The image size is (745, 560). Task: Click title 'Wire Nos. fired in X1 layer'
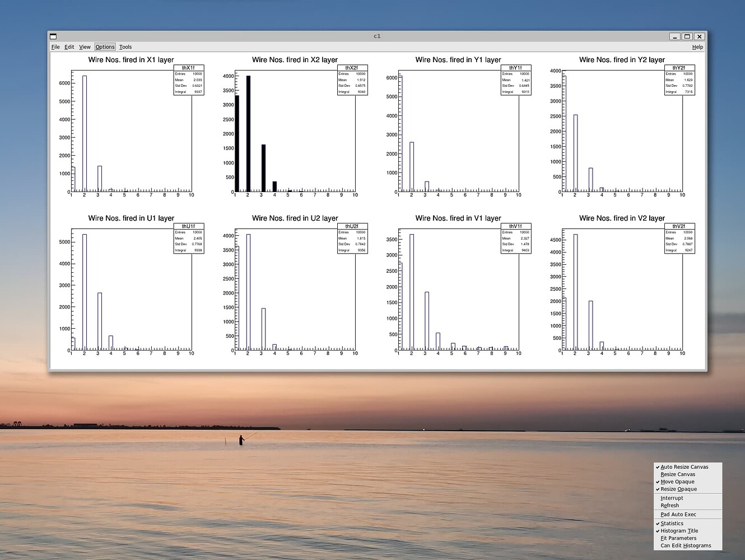(131, 60)
